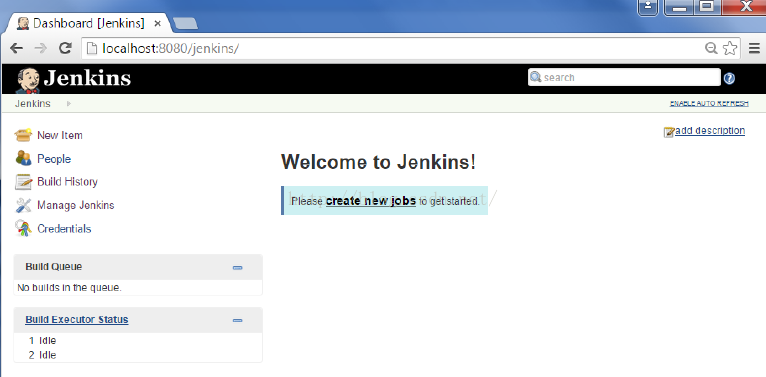Reload the page with refresh icon
Viewport: 766px width, 377px height.
tap(65, 48)
